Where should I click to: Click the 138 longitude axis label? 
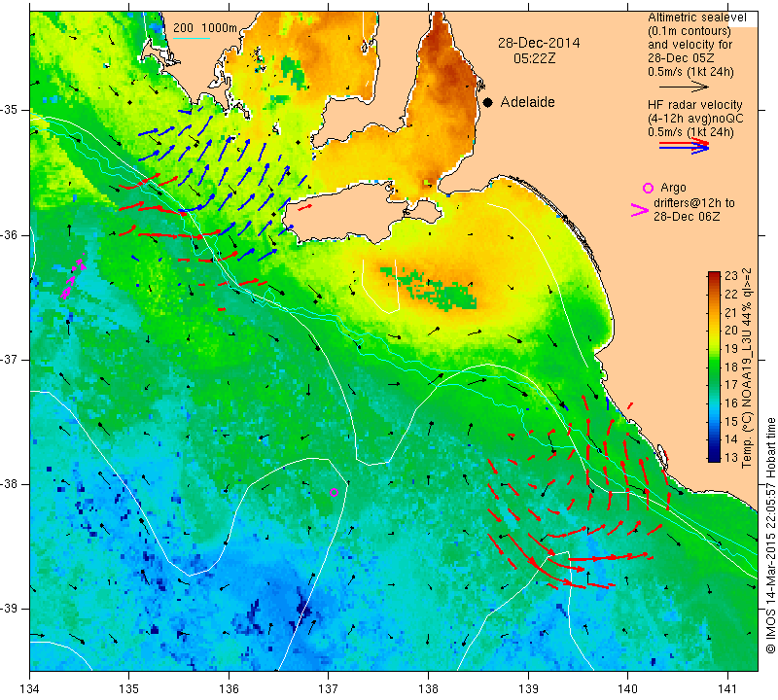428,688
